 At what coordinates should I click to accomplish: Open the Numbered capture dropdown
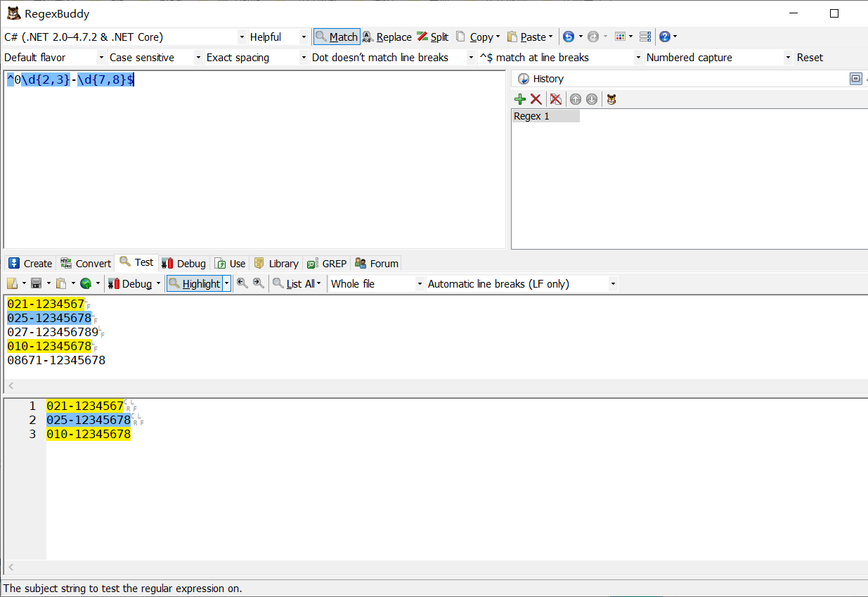718,57
